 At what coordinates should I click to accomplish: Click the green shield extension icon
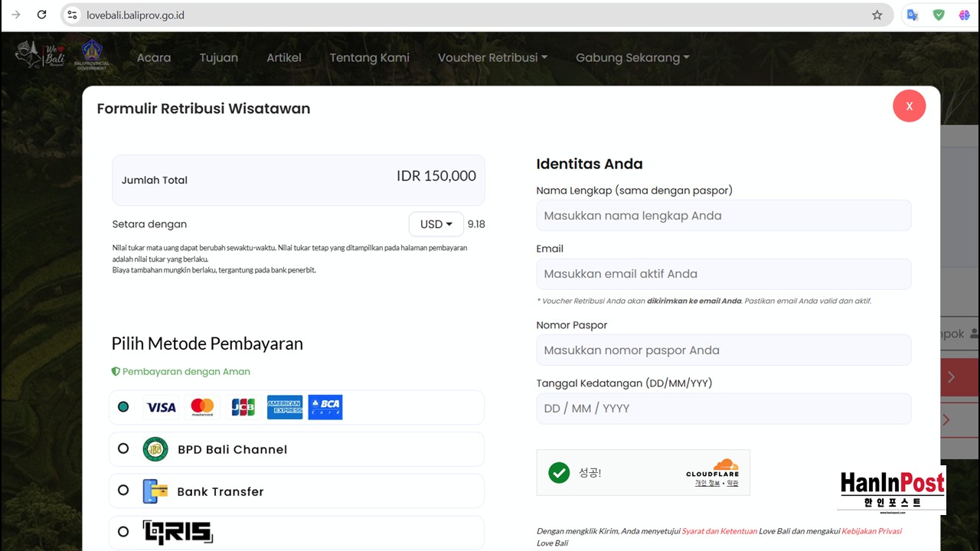coord(938,15)
